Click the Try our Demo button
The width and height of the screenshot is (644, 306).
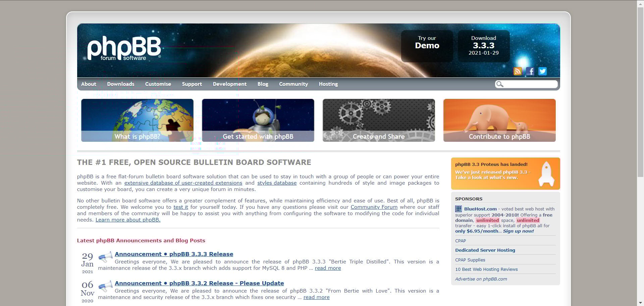point(427,46)
